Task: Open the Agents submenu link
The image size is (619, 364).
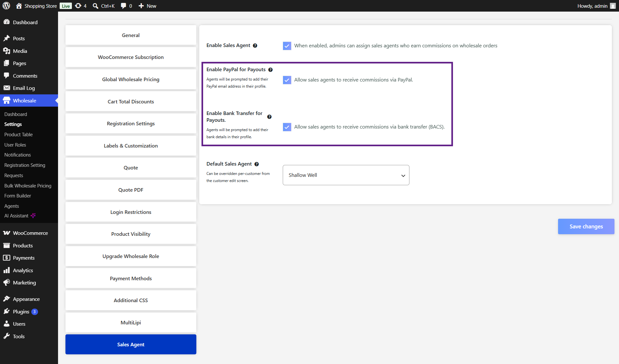Action: point(12,206)
